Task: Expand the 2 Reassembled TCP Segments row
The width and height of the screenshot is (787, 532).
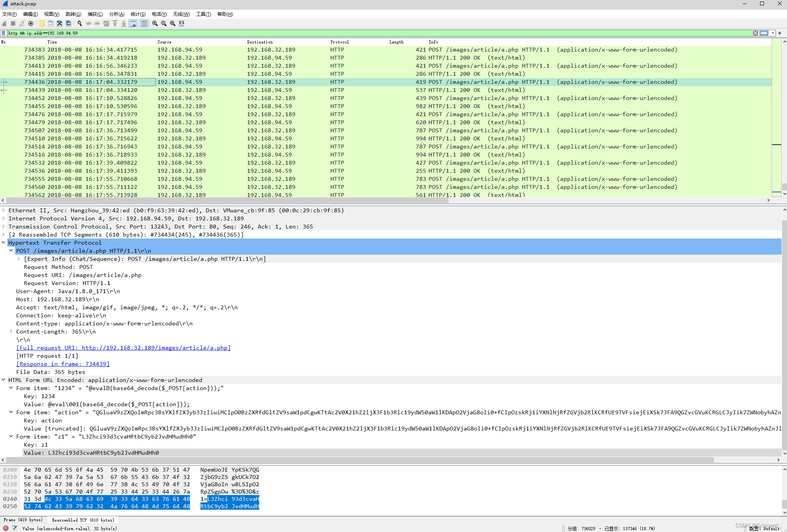Action: pyautogui.click(x=3, y=235)
